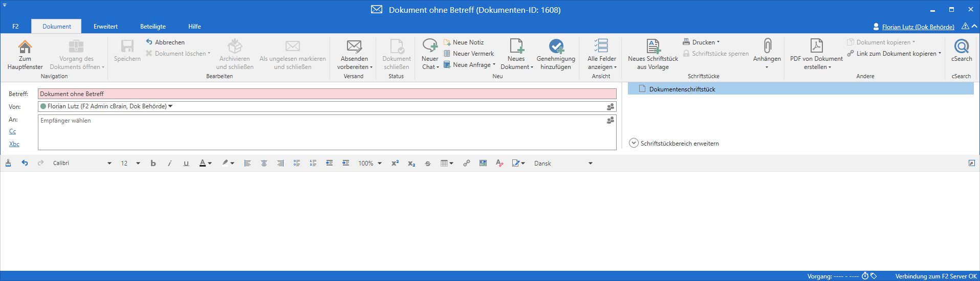
Task: Insert a hyperlink in the editor toolbar
Action: point(466,163)
